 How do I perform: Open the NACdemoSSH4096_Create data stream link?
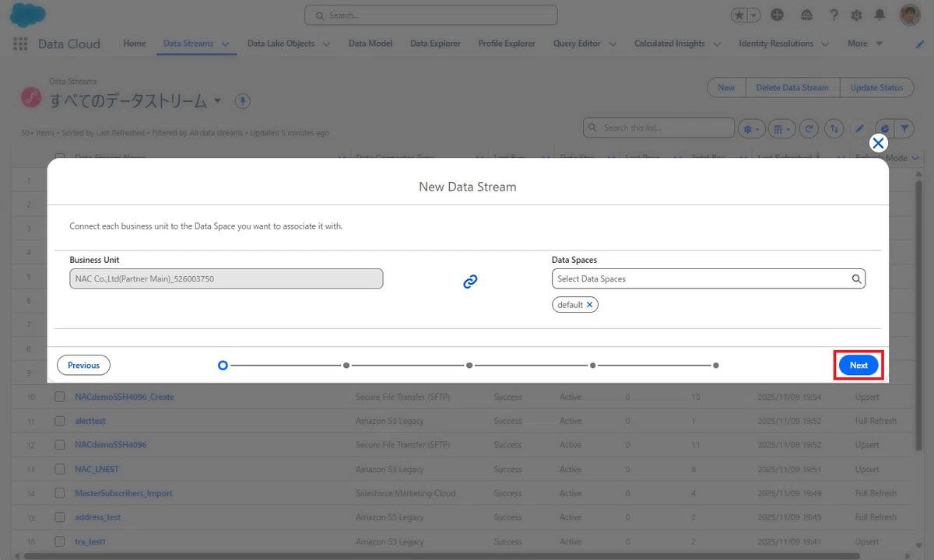[125, 397]
